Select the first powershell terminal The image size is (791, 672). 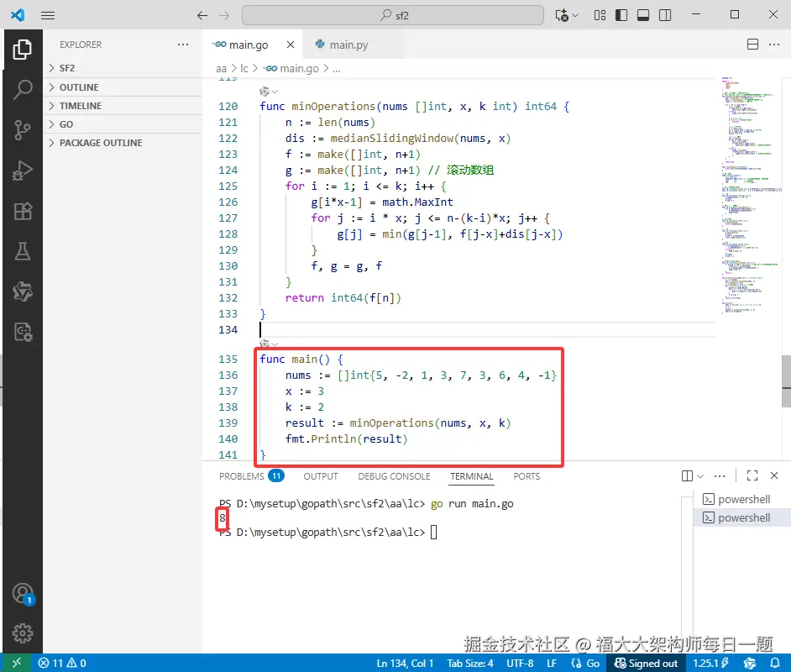pyautogui.click(x=742, y=499)
